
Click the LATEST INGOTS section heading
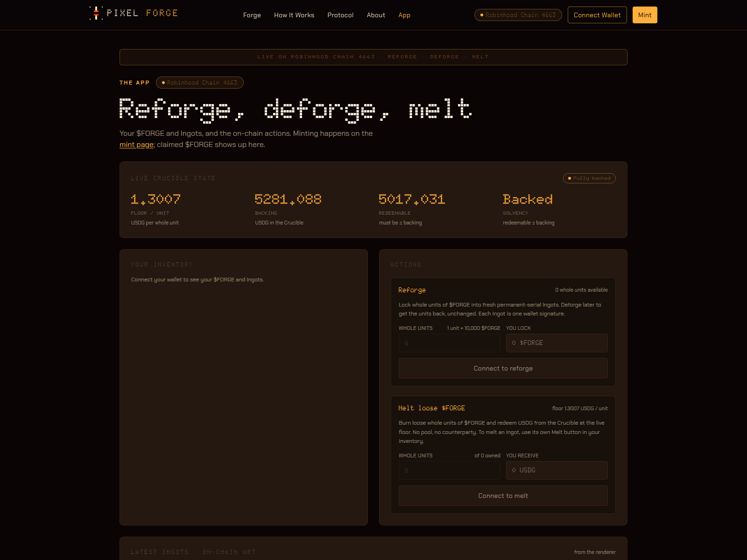[193, 552]
